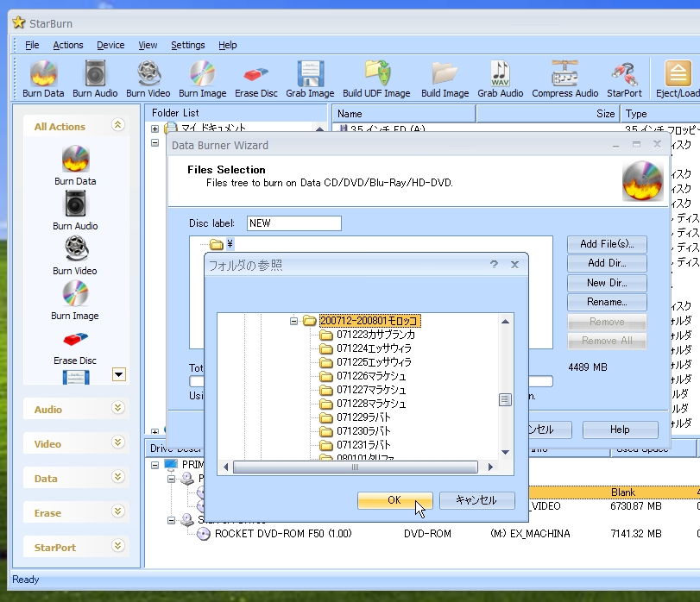
Task: Click the Add Dir... button
Action: (607, 263)
